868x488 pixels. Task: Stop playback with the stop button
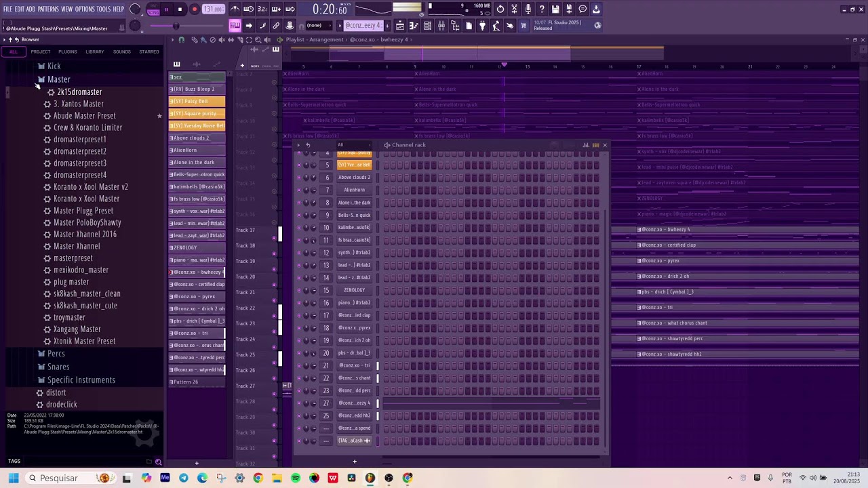tap(180, 9)
